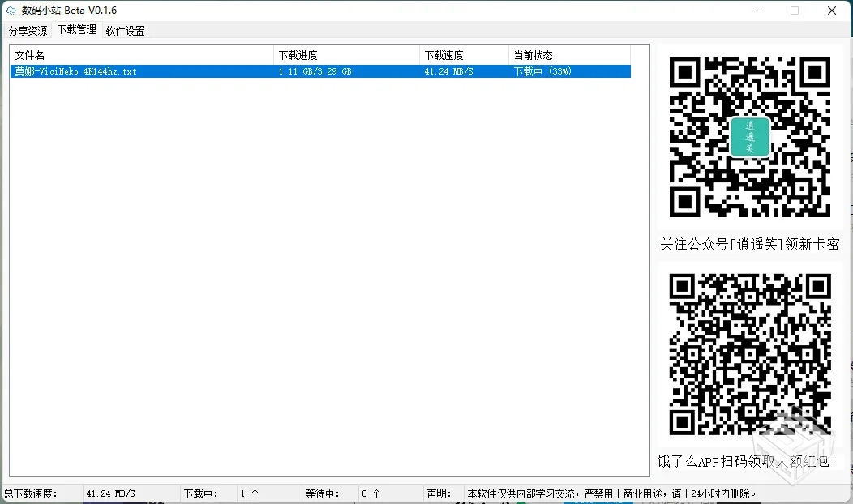Click the 当前状态 column header

point(529,54)
